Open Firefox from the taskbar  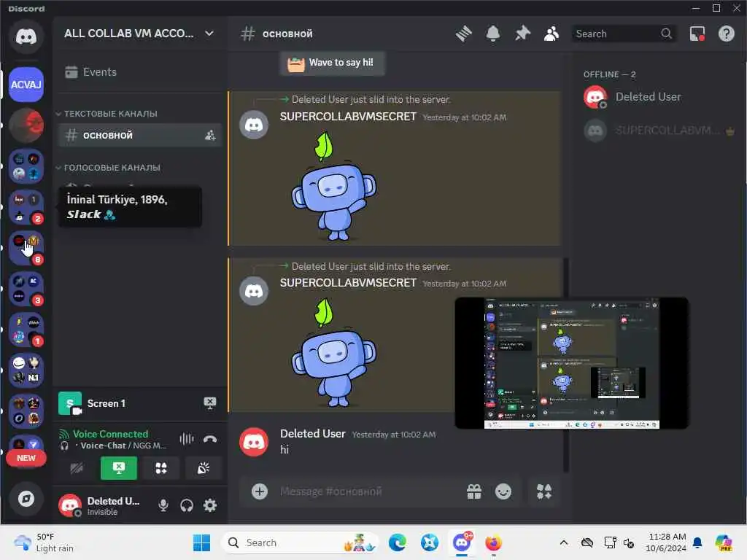point(494,542)
